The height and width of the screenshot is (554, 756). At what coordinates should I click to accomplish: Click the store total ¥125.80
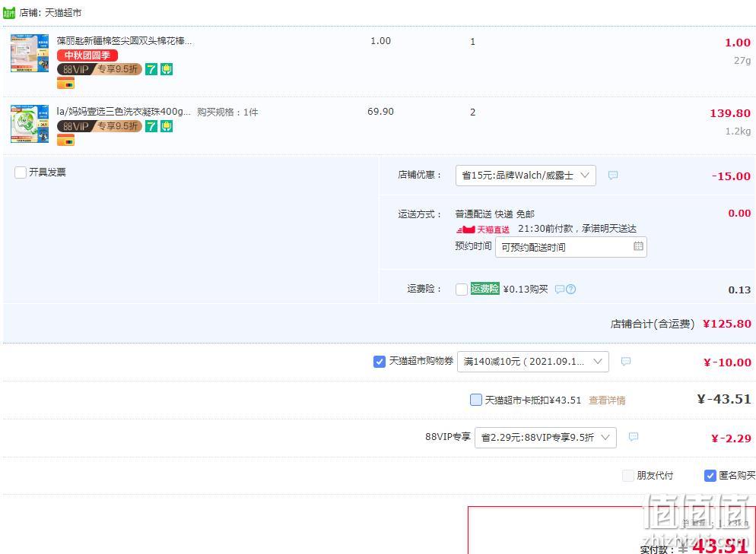coord(727,324)
